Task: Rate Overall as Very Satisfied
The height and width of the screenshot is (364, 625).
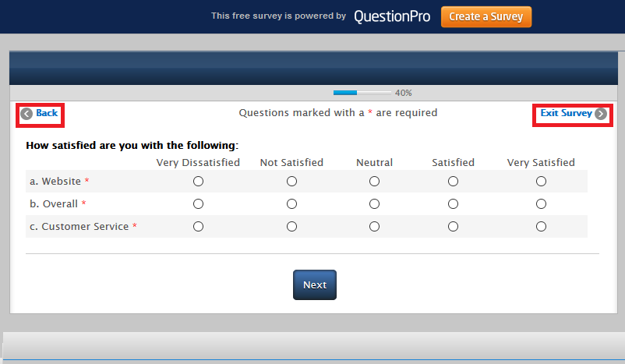Action: pos(541,204)
